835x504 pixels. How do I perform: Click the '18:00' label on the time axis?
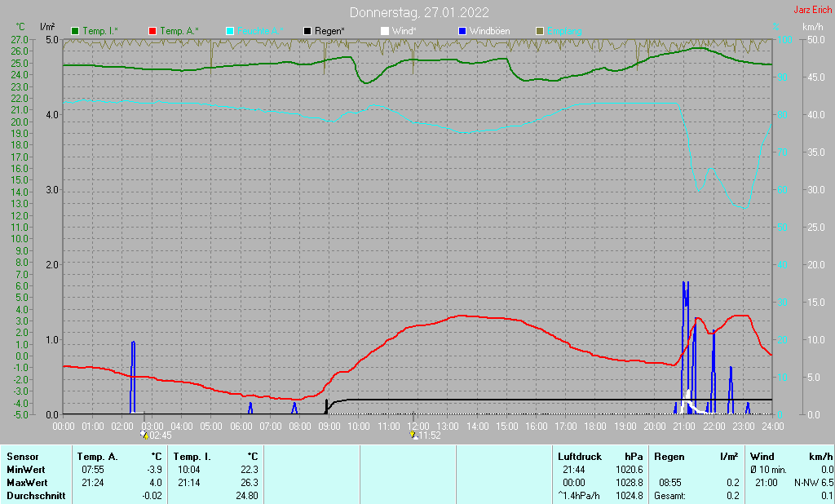click(595, 427)
